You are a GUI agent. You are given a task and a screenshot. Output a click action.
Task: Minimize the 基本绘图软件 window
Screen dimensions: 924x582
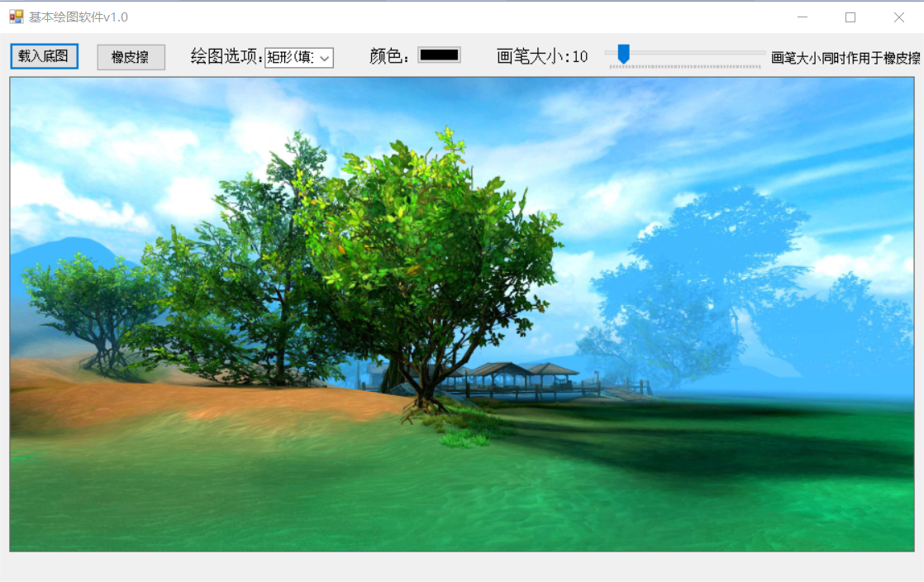click(802, 17)
